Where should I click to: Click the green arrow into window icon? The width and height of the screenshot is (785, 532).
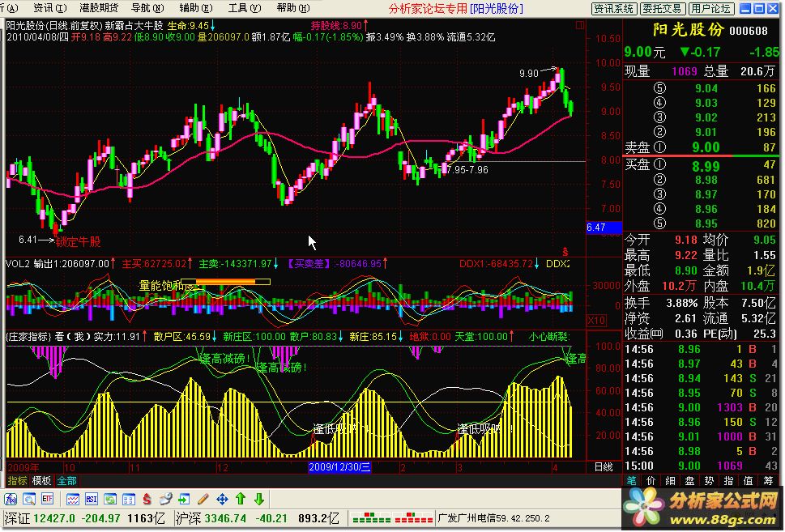coord(184,499)
